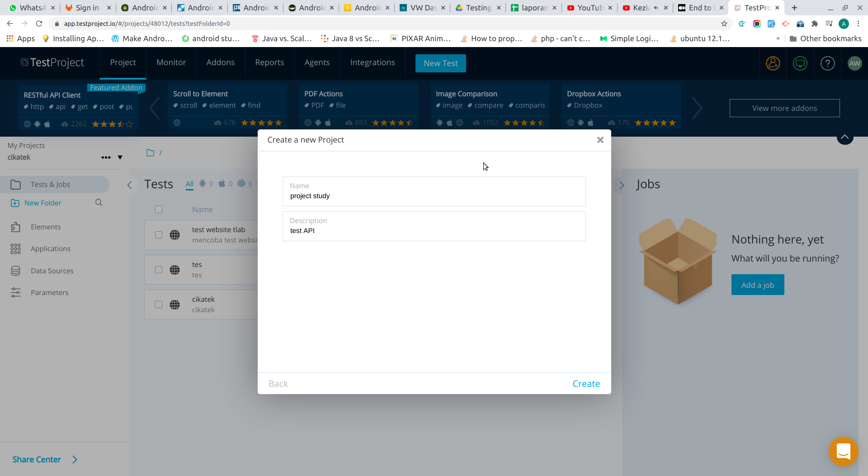Screen dimensions: 868x476
Task: Expand the Jobs panel chevron
Action: click(622, 185)
